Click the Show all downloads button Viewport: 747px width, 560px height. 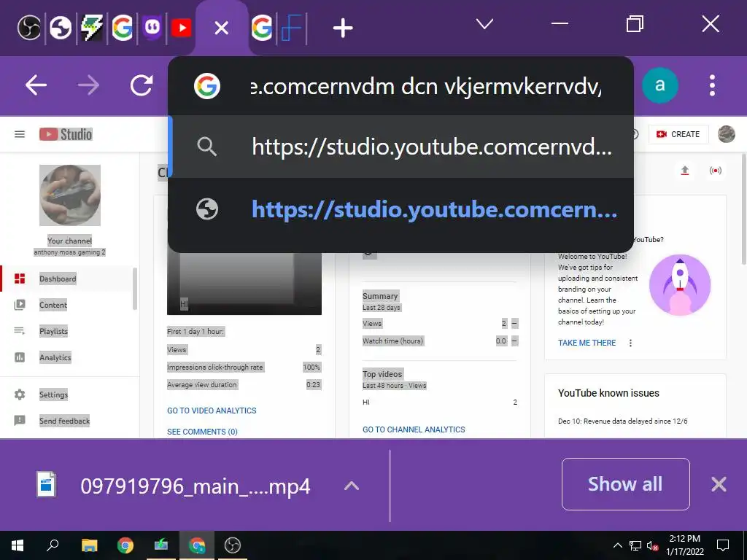click(x=625, y=484)
